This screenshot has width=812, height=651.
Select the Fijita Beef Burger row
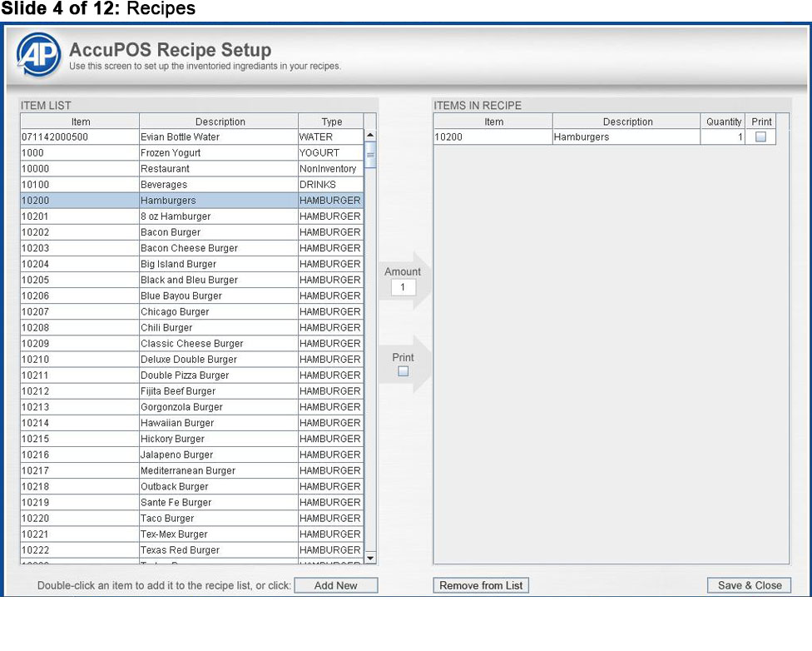pos(192,391)
